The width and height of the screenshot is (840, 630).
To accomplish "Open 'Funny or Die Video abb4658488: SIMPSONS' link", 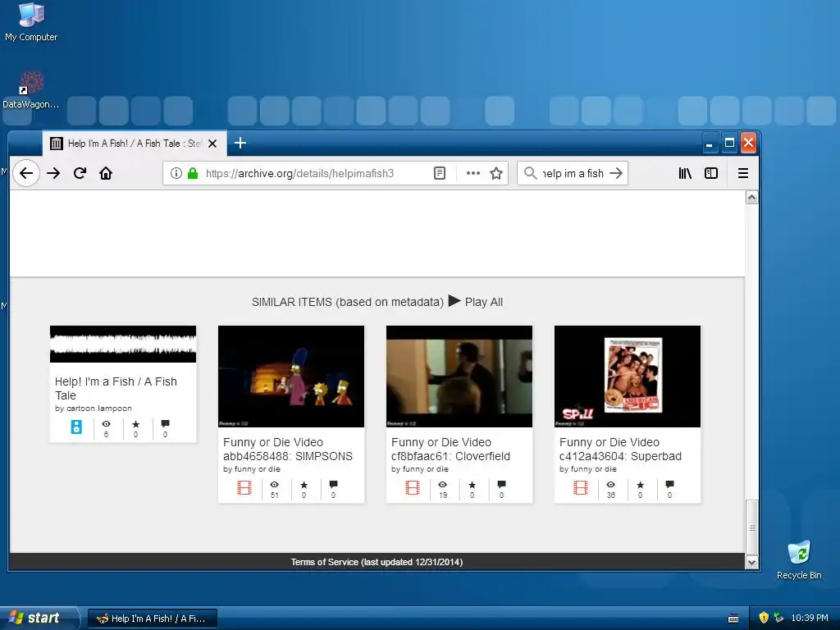I will click(x=288, y=449).
